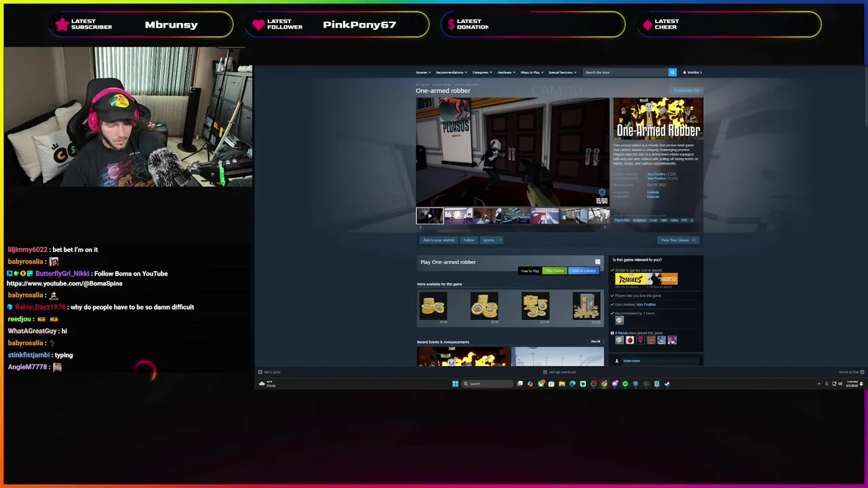Open the Ignore button dropdown arrow
The width and height of the screenshot is (868, 488).
coord(500,240)
